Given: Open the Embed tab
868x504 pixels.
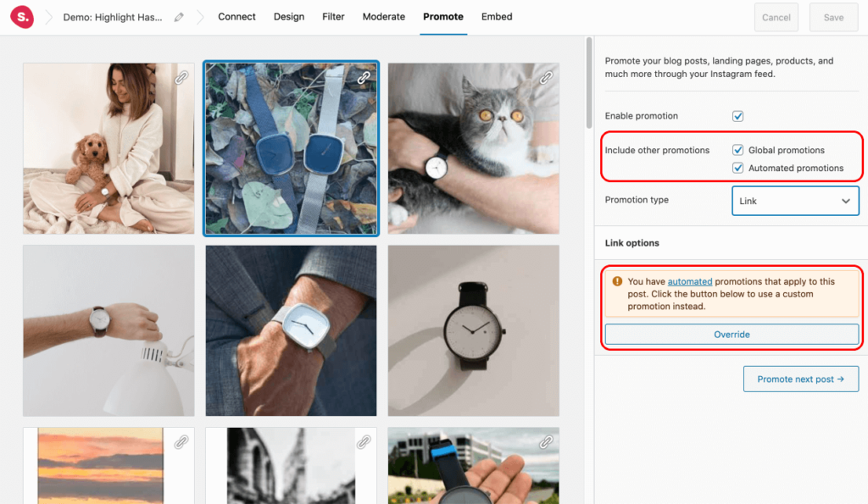Looking at the screenshot, I should click(x=497, y=16).
